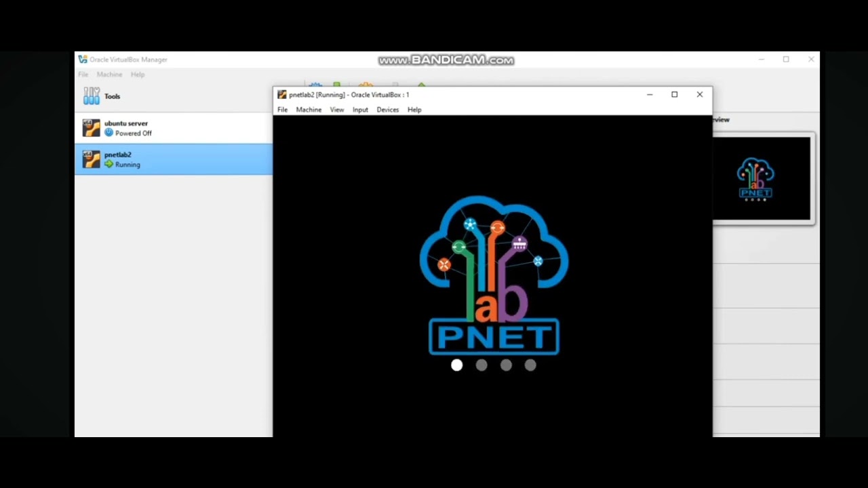Open Devices menu in pnetlab2 VM window
This screenshot has width=868, height=488.
coord(388,110)
